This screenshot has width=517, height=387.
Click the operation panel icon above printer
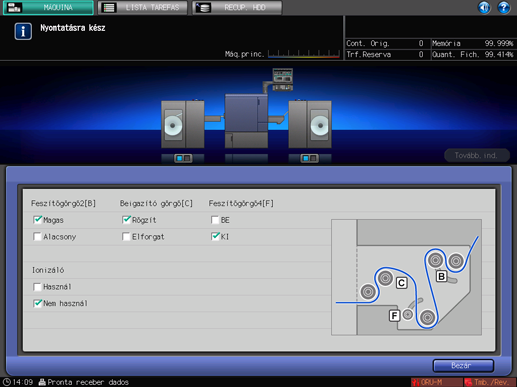point(283,79)
